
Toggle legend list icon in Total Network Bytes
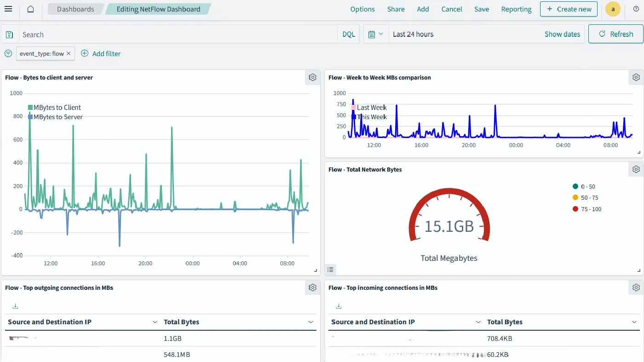click(x=330, y=270)
